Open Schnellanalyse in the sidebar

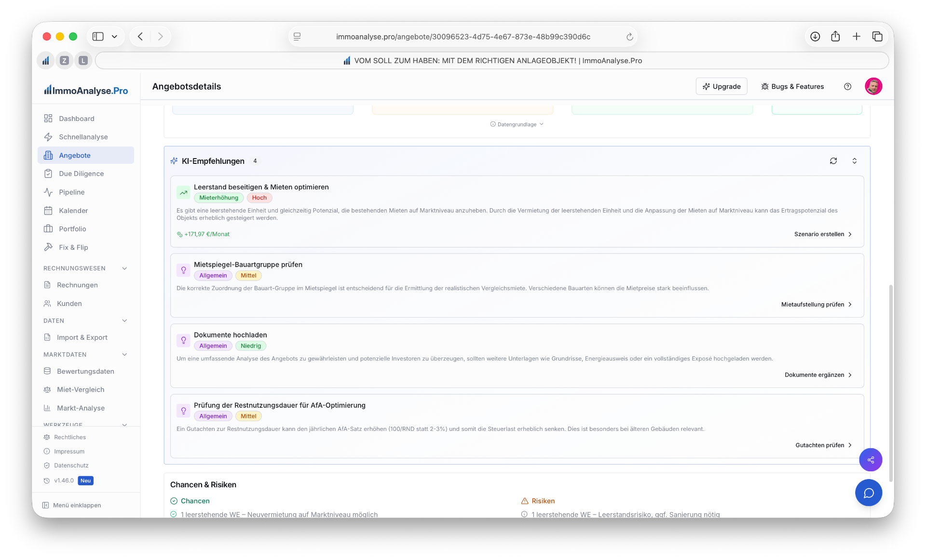pos(86,137)
